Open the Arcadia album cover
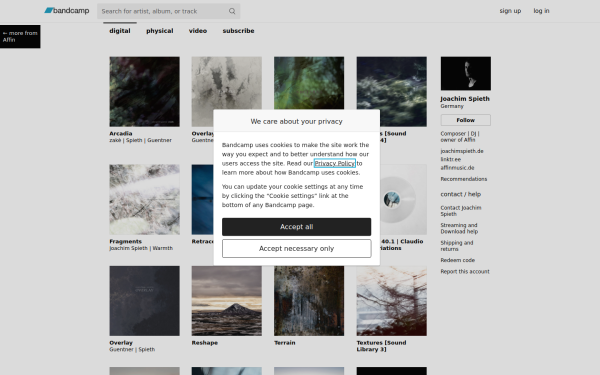The width and height of the screenshot is (600, 375). [144, 91]
